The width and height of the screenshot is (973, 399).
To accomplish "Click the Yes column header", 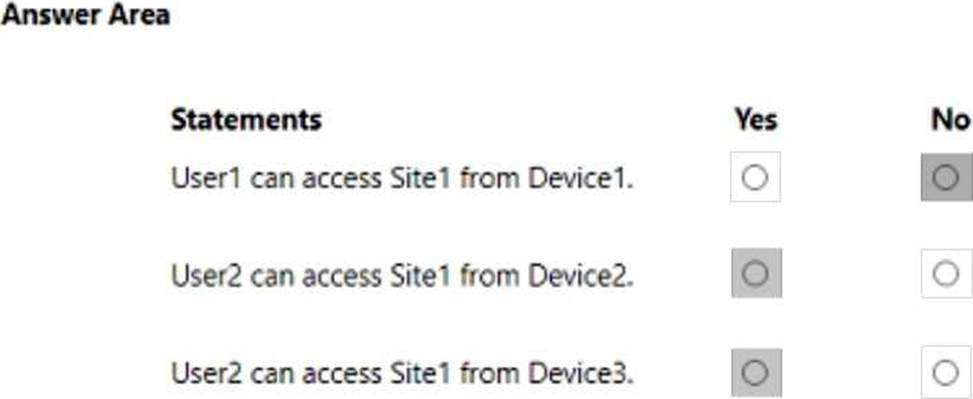I will 755,119.
